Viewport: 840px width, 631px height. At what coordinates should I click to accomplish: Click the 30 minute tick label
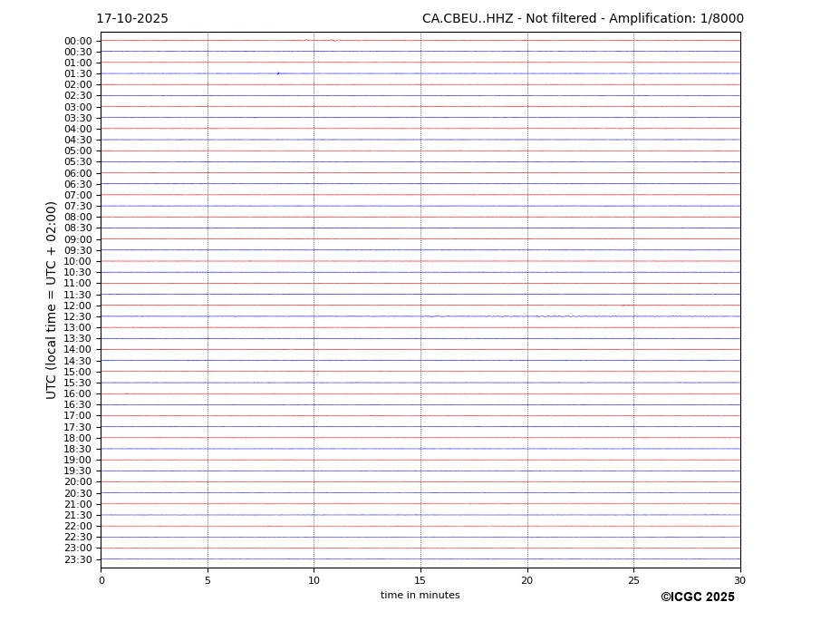tap(739, 580)
